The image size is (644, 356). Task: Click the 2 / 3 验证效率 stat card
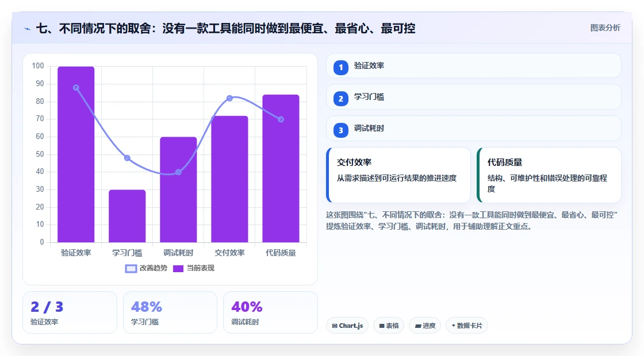tap(70, 312)
